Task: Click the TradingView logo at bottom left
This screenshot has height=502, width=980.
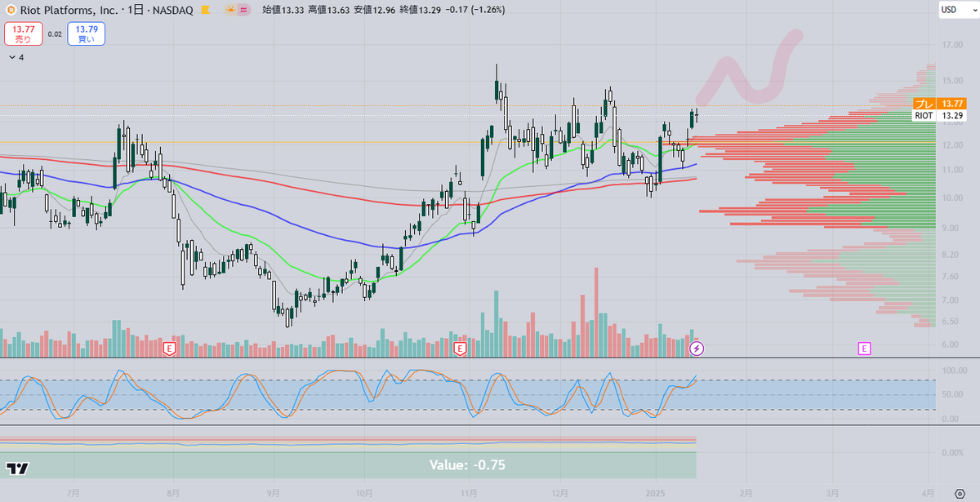Action: pos(18,469)
